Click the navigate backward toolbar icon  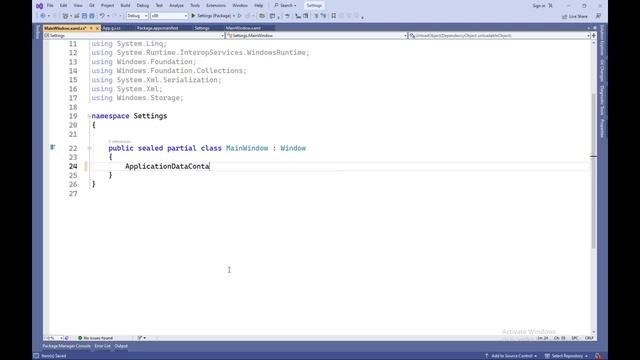tap(42, 16)
